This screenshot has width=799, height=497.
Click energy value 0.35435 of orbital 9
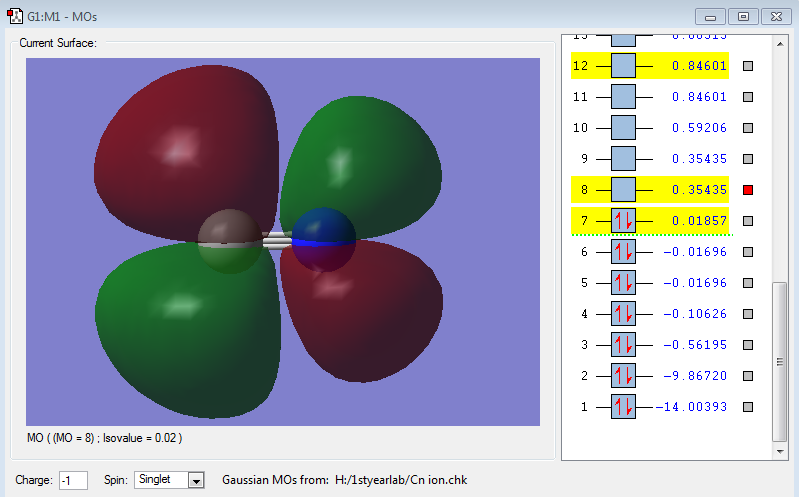click(699, 159)
